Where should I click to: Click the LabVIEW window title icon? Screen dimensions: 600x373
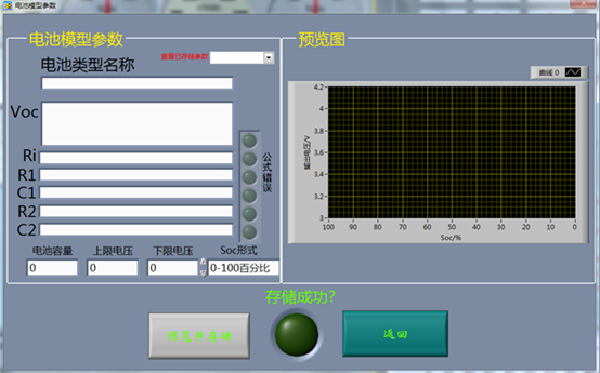(7, 6)
